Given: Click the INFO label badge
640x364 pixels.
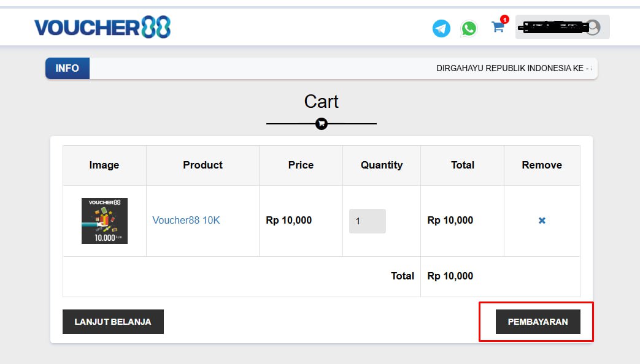Looking at the screenshot, I should click(x=67, y=68).
